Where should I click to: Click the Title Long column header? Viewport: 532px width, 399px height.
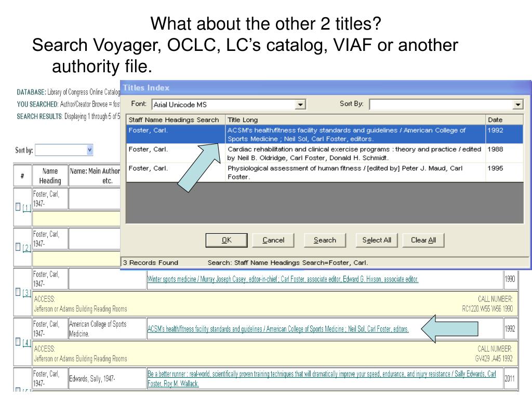pos(355,120)
